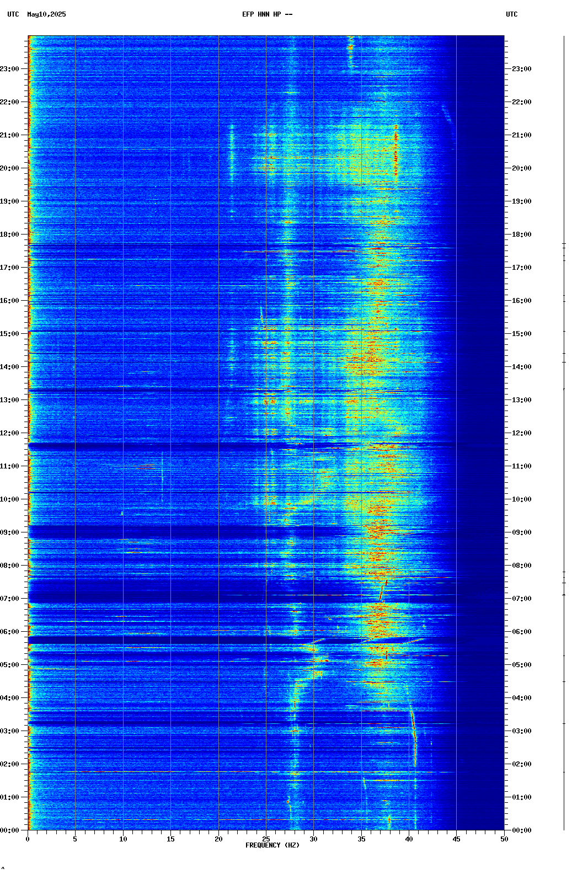The width and height of the screenshot is (588, 874).
Task: Click the right-axis "09:00" time label
Action: point(522,532)
